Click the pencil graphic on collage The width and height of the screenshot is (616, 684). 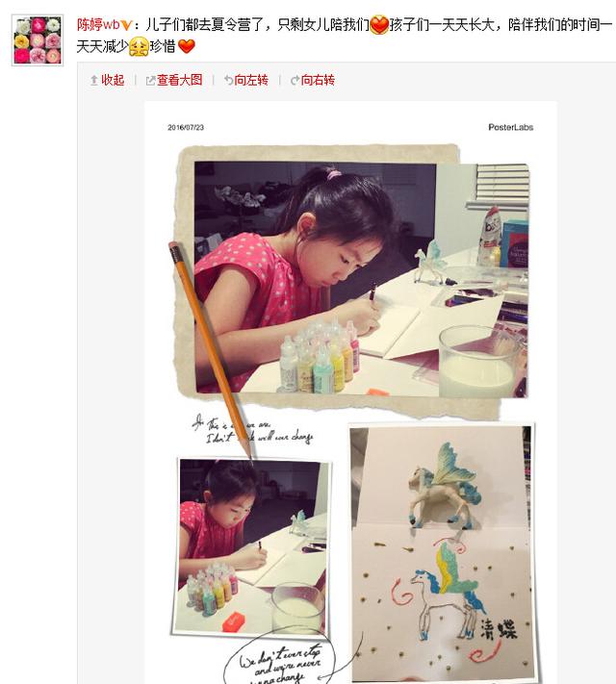[x=211, y=349]
